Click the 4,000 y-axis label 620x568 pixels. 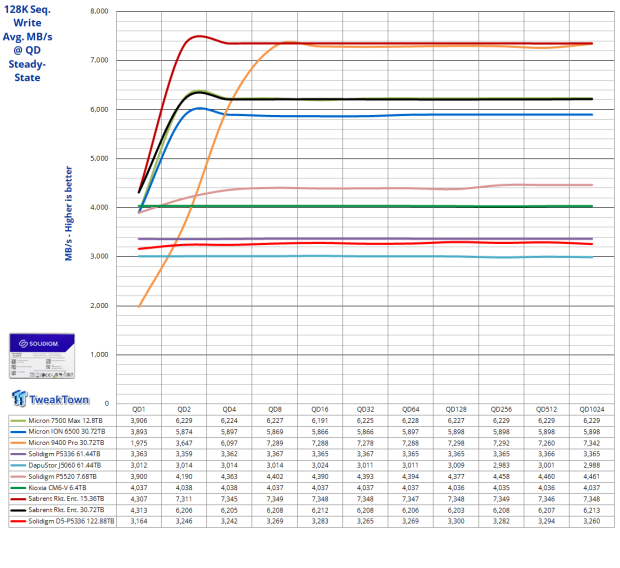[99, 207]
